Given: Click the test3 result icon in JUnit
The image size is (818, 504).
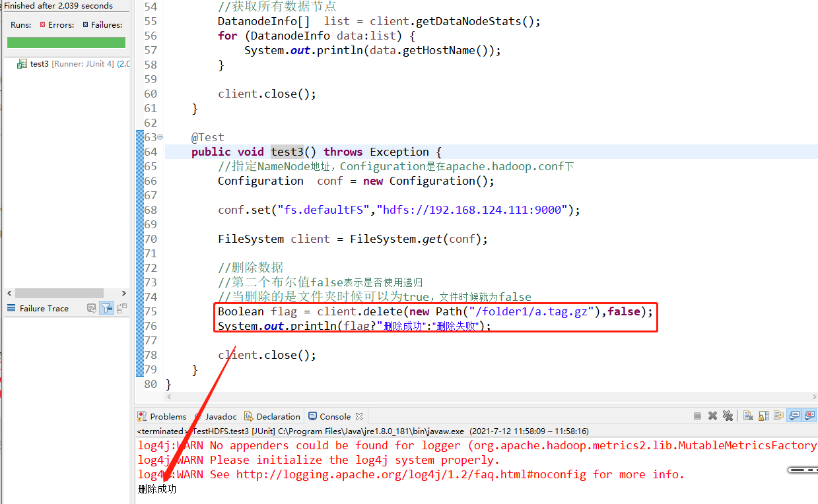Looking at the screenshot, I should 23,64.
